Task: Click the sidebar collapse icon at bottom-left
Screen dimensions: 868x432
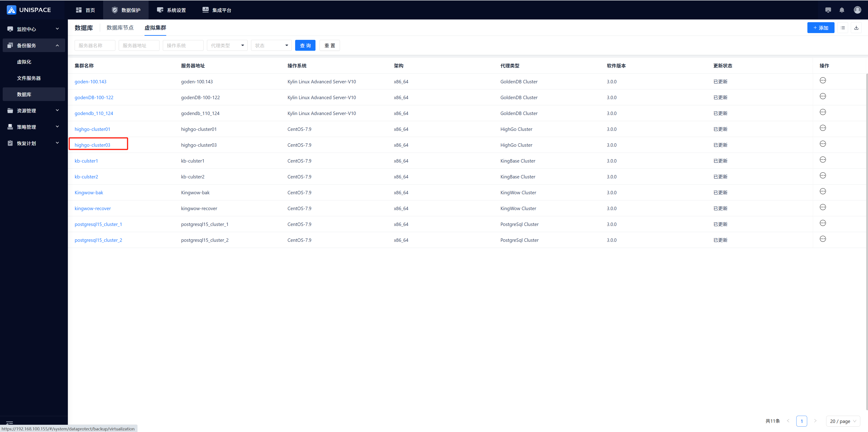Action: click(x=9, y=423)
